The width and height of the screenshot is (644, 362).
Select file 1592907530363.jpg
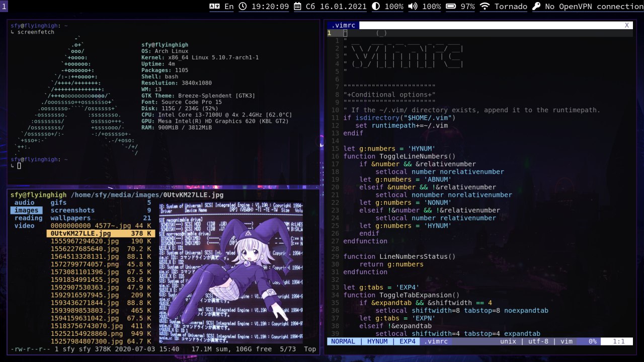tap(101, 287)
